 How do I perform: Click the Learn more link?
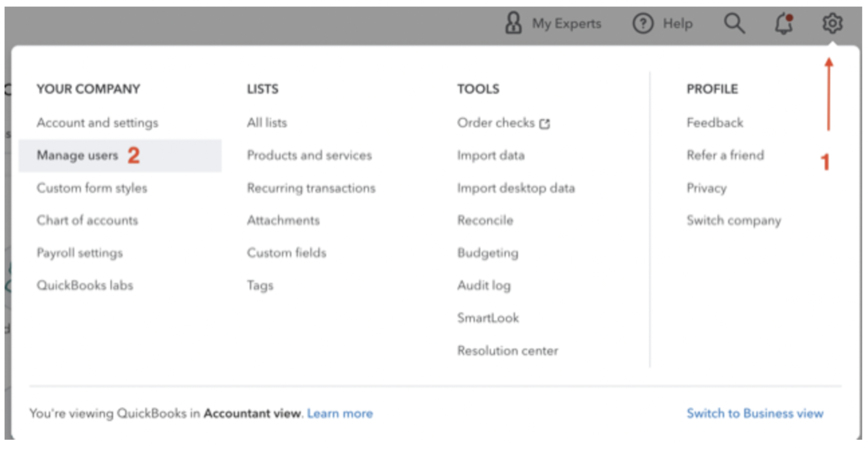tap(340, 414)
